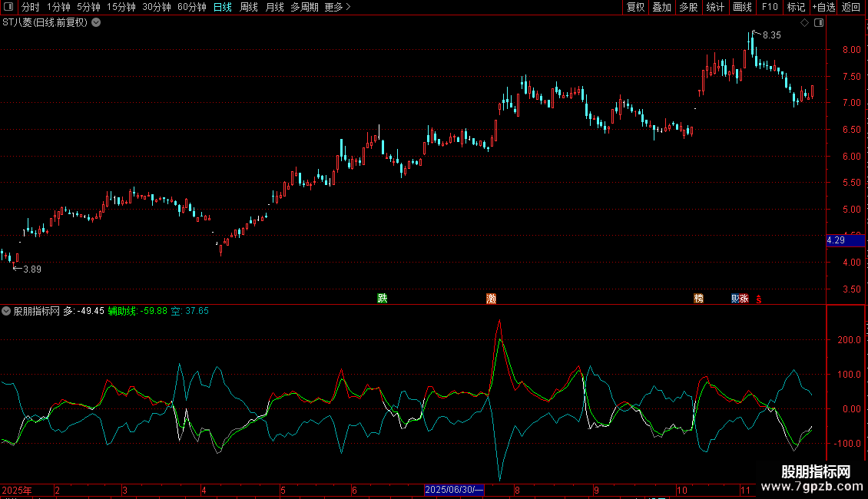Open the 统计 statistics tool
Screen dimensions: 868x499
[715, 7]
